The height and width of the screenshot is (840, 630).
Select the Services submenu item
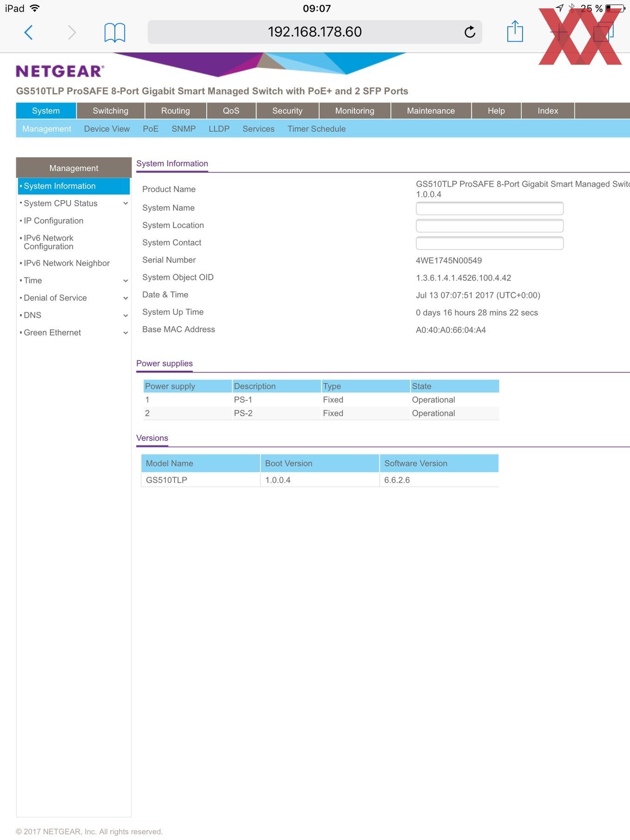click(258, 129)
